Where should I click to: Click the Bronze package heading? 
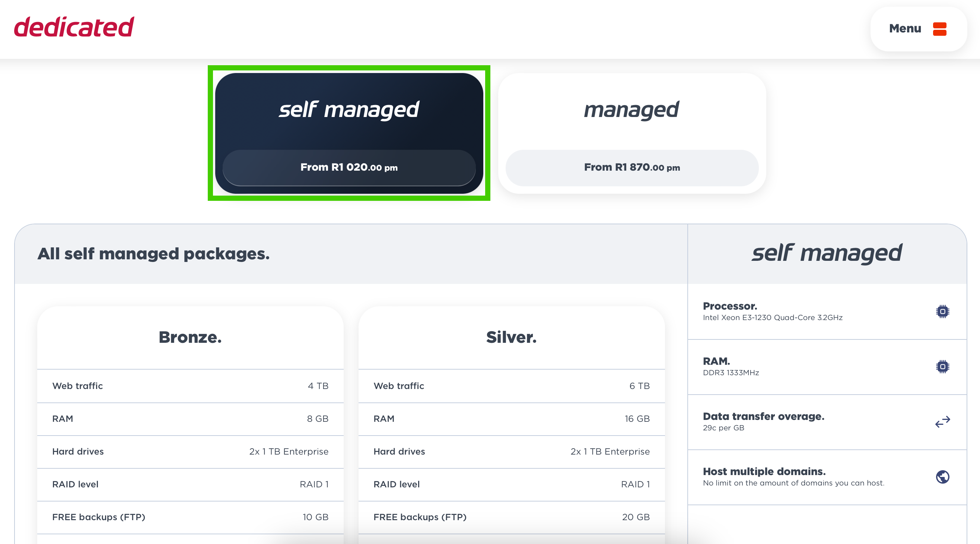point(190,337)
